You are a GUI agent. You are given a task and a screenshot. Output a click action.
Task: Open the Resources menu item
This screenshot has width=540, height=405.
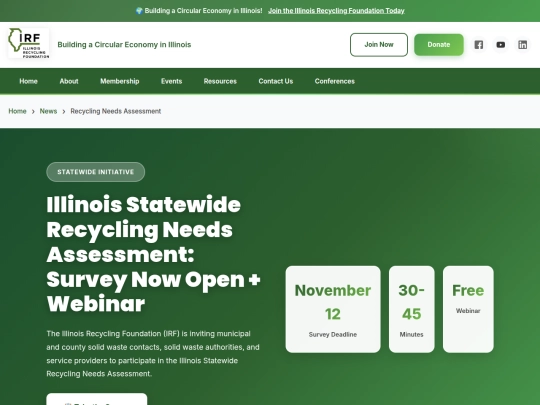220,81
